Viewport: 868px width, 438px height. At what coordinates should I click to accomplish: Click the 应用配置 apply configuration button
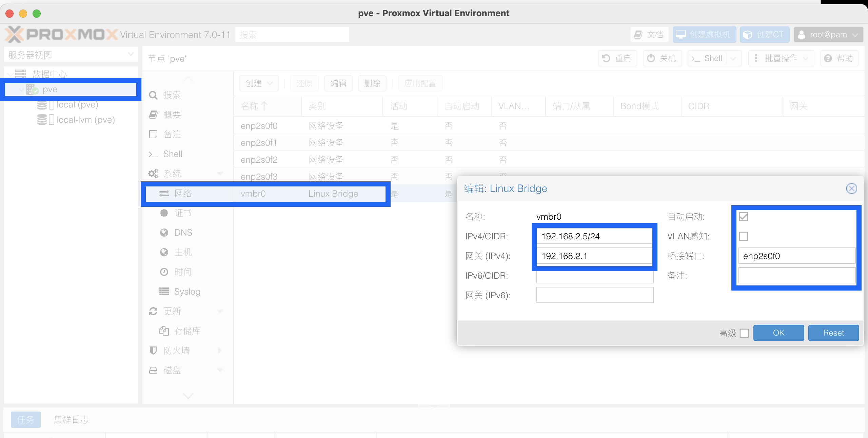pyautogui.click(x=420, y=83)
